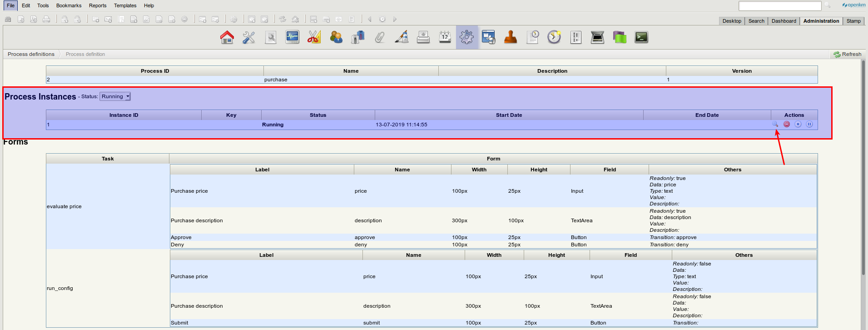Open the Templates menu
Image resolution: width=868 pixels, height=330 pixels.
tap(125, 5)
